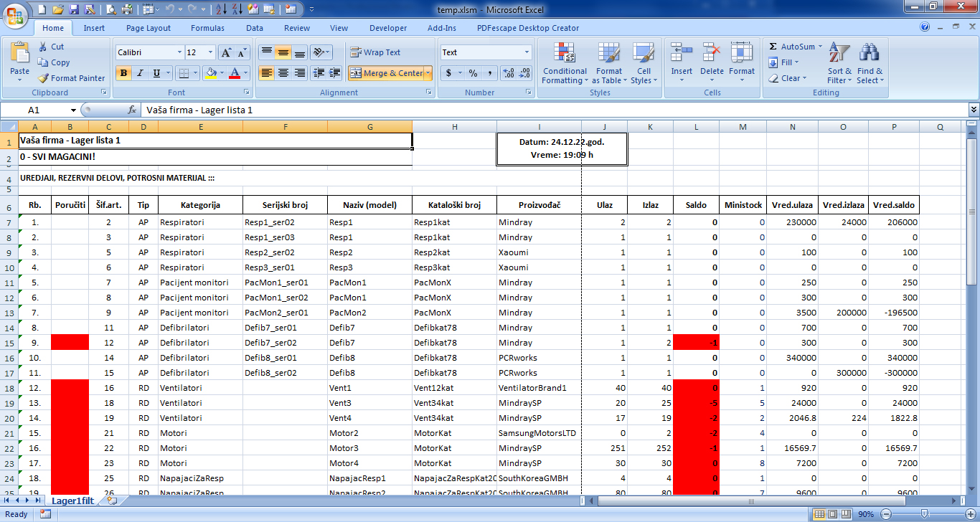The width and height of the screenshot is (980, 522).
Task: Increase indent in Alignment group
Action: click(x=334, y=73)
